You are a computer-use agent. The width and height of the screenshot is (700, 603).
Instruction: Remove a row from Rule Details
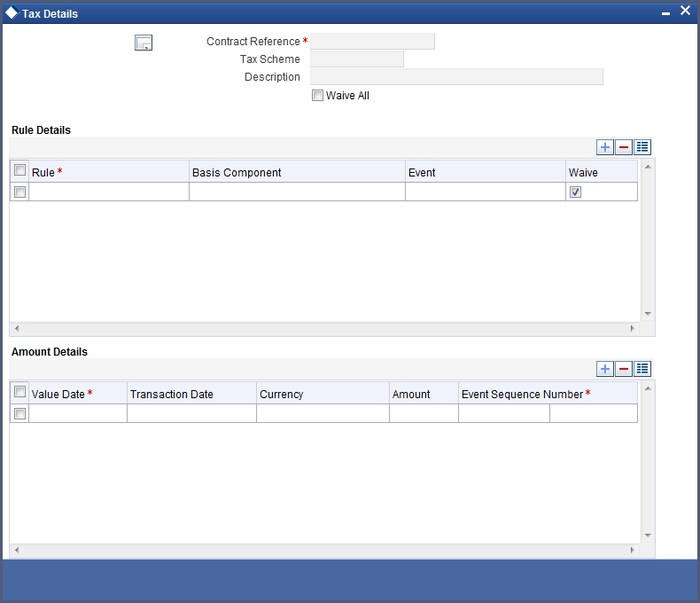pyautogui.click(x=624, y=147)
